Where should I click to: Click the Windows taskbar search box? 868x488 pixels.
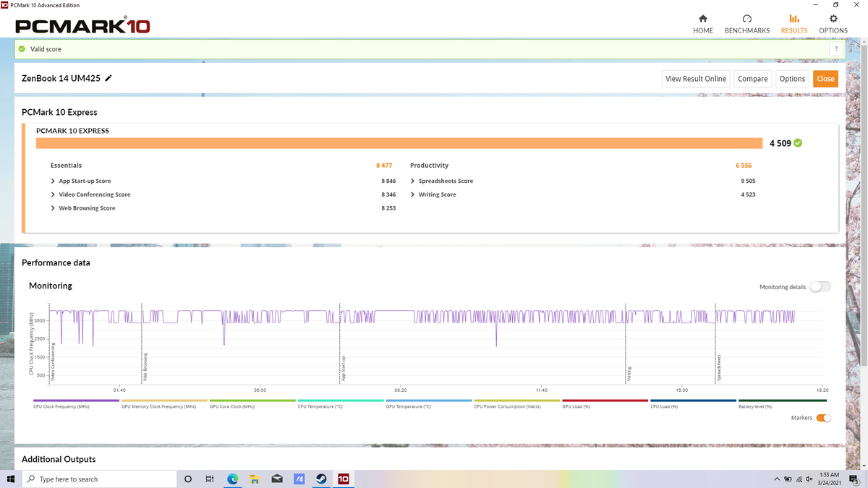98,479
